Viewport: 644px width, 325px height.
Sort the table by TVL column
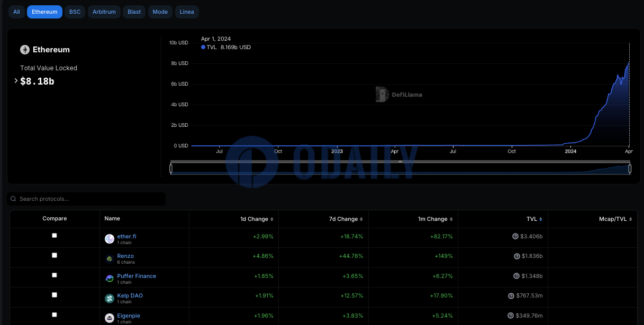tap(534, 219)
